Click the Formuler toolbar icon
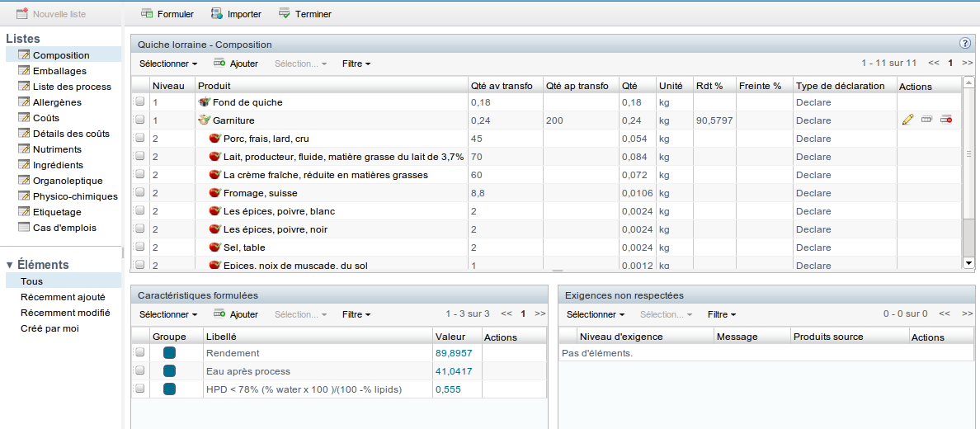Screen dimensions: 980x429 coord(148,13)
